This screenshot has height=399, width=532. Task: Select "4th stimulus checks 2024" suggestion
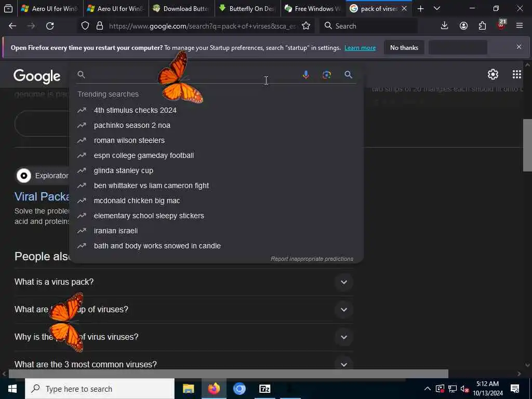(216, 110)
